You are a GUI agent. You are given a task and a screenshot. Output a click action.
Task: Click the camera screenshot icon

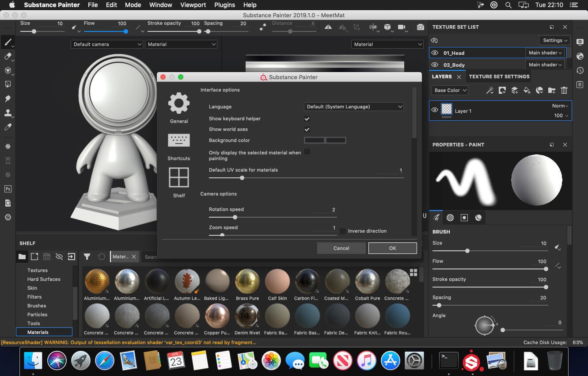pos(421,27)
